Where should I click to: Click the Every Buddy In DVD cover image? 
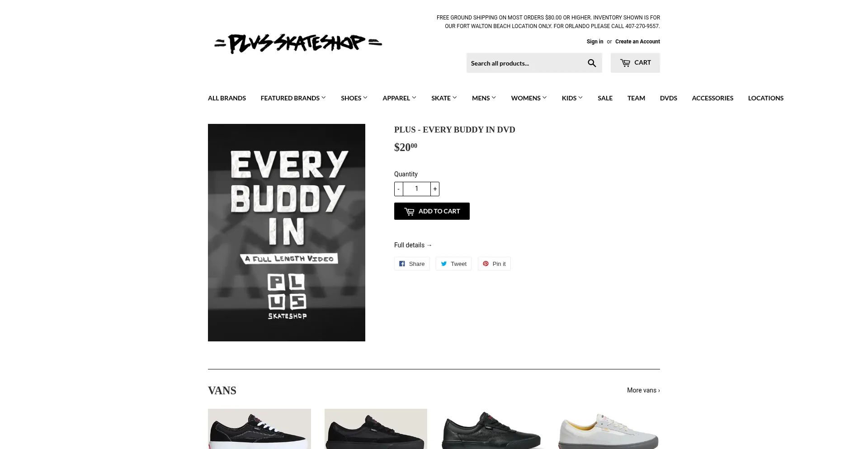click(287, 232)
